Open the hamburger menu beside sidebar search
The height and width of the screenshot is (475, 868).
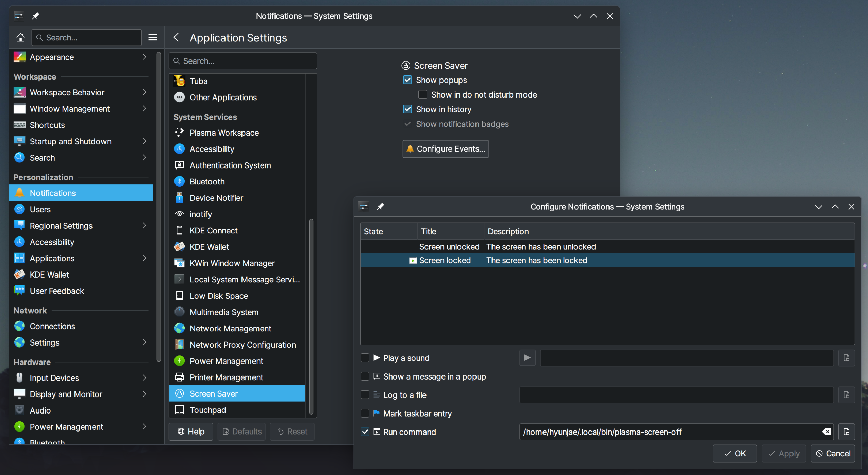tap(153, 37)
